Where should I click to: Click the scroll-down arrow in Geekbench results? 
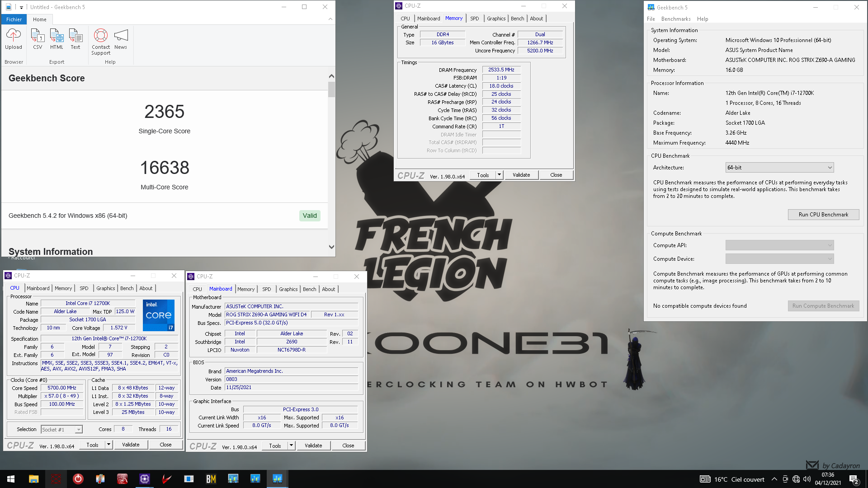click(x=331, y=247)
